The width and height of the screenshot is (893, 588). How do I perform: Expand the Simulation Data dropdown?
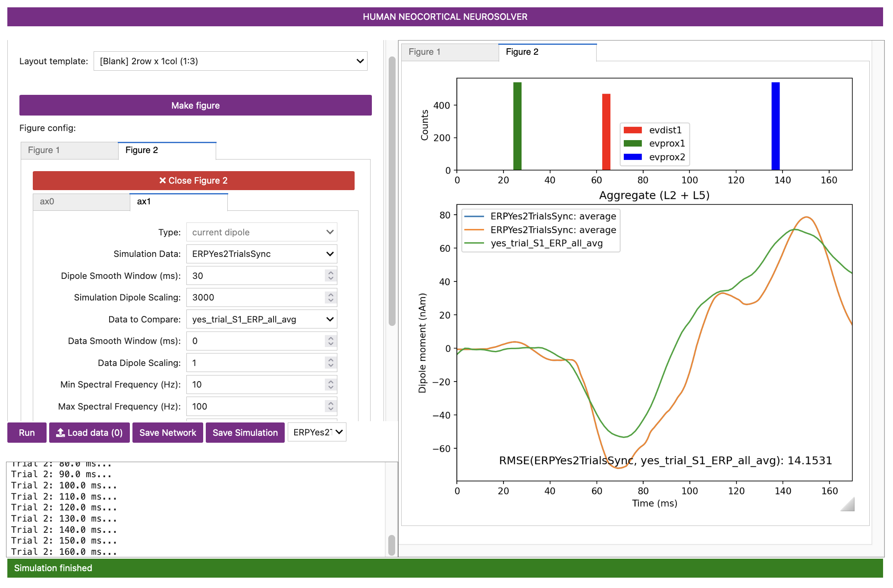[x=261, y=254]
